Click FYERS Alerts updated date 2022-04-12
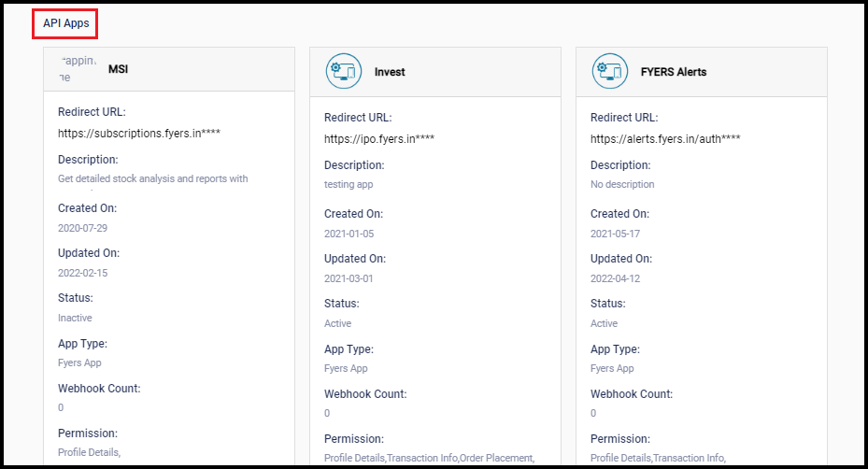868x469 pixels. pyautogui.click(x=614, y=278)
